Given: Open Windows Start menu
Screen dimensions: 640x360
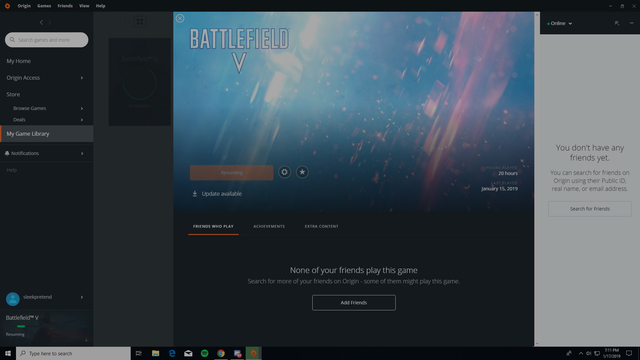Looking at the screenshot, I should (8, 353).
